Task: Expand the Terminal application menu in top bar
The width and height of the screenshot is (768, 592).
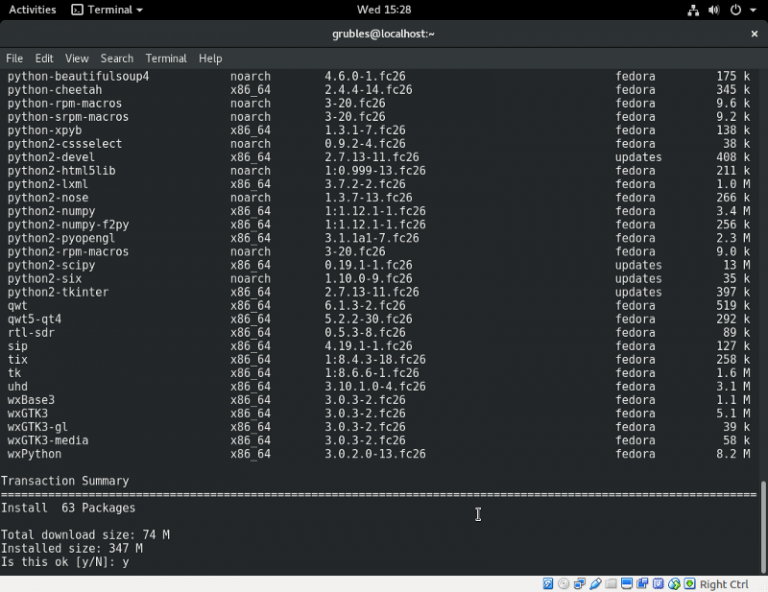Action: (107, 10)
